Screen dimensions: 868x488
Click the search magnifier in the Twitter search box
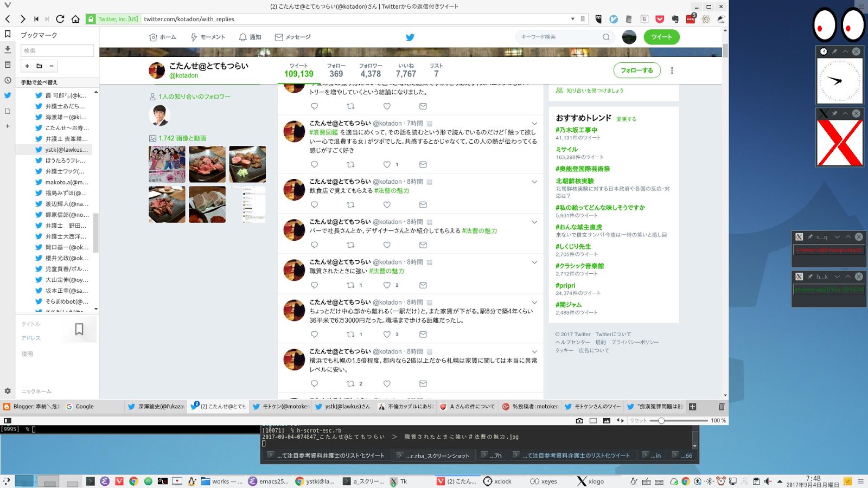pos(606,37)
